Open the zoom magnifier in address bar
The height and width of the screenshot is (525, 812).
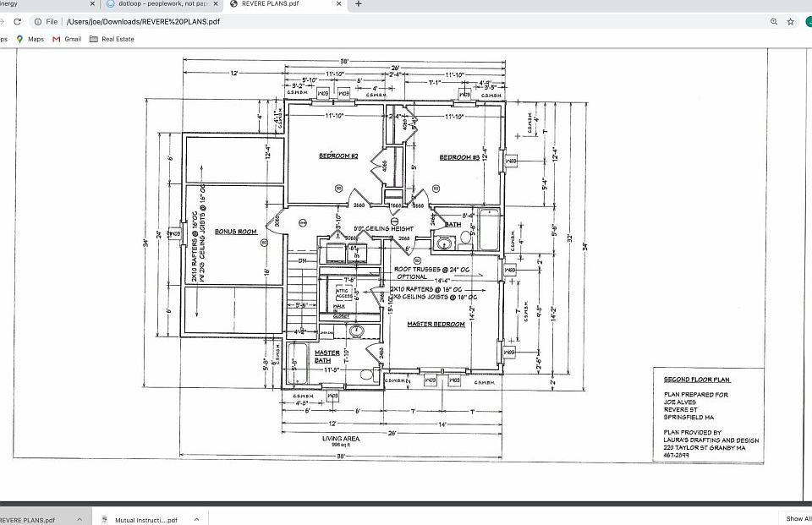[774, 22]
